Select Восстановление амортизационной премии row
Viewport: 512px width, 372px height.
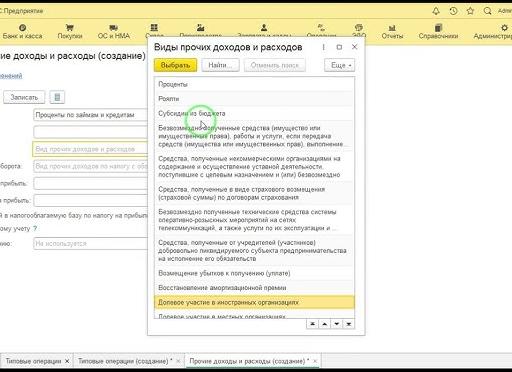pyautogui.click(x=254, y=288)
